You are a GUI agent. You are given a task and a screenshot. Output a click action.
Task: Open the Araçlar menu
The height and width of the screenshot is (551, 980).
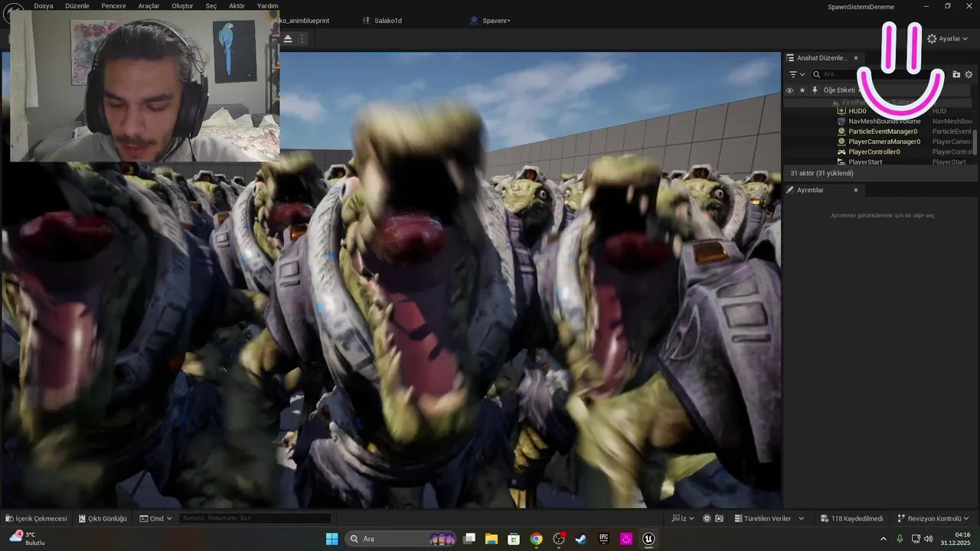(x=149, y=6)
